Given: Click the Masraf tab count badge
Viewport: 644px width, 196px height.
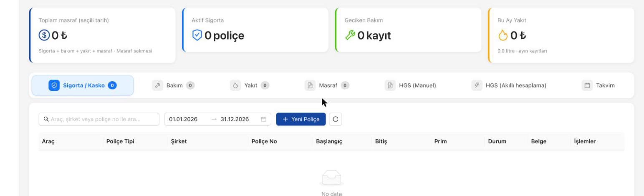Looking at the screenshot, I should tap(345, 85).
